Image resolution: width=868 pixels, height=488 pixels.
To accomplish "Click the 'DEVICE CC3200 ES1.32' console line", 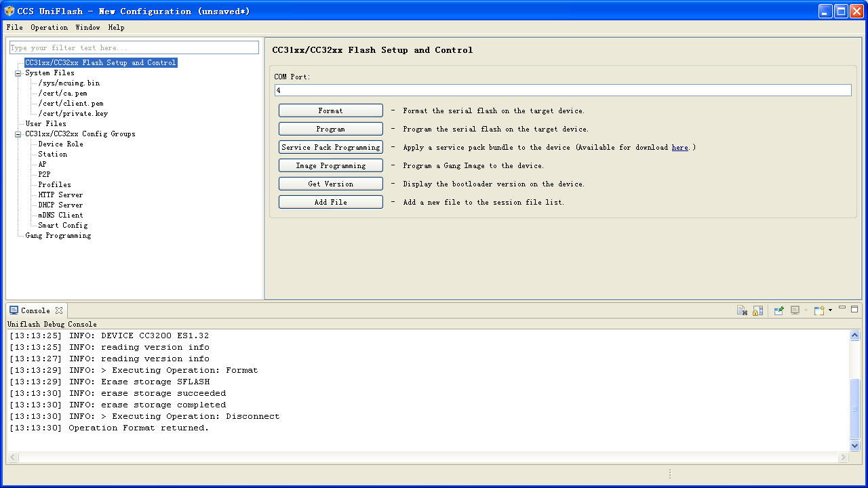I will pos(109,336).
